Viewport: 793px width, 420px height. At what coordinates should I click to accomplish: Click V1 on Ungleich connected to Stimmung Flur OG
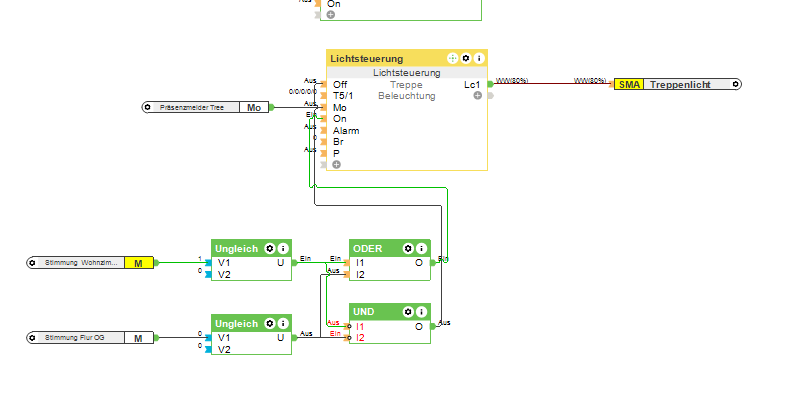pos(224,338)
